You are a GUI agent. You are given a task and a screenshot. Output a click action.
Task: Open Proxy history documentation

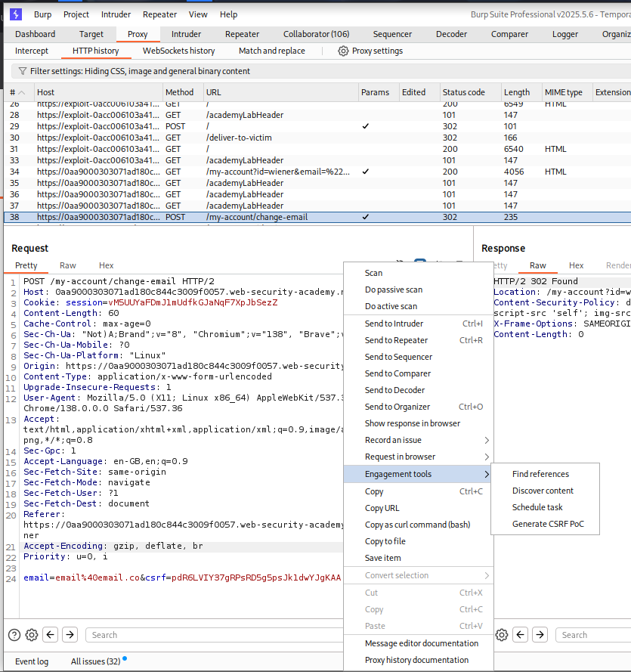point(419,661)
